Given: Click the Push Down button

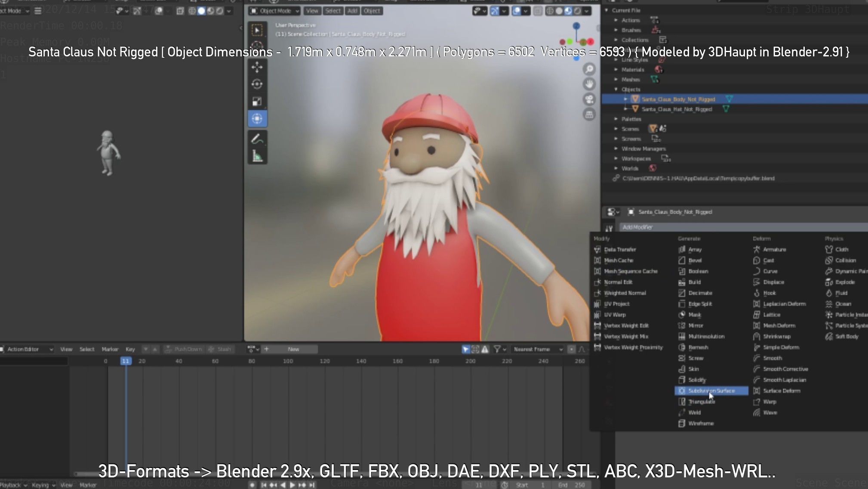Looking at the screenshot, I should 183,350.
